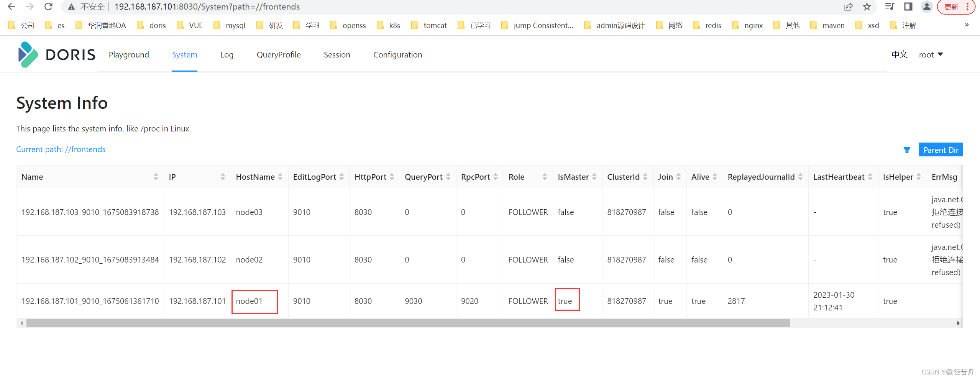The width and height of the screenshot is (980, 379).
Task: Switch language to 中文
Action: tap(899, 55)
